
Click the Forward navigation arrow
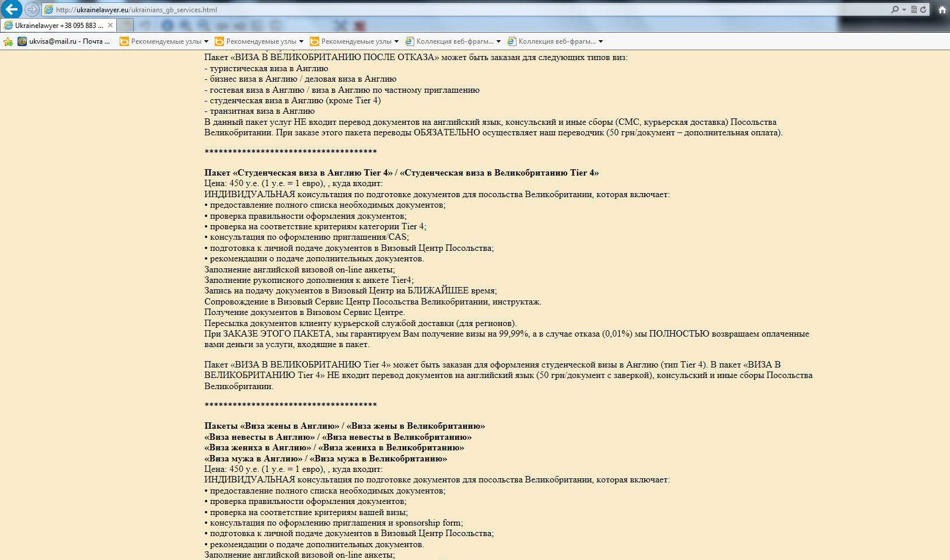tap(32, 9)
